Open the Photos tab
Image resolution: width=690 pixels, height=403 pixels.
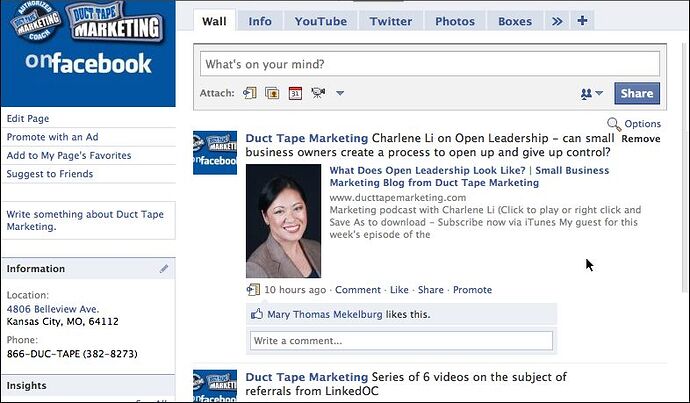point(455,21)
